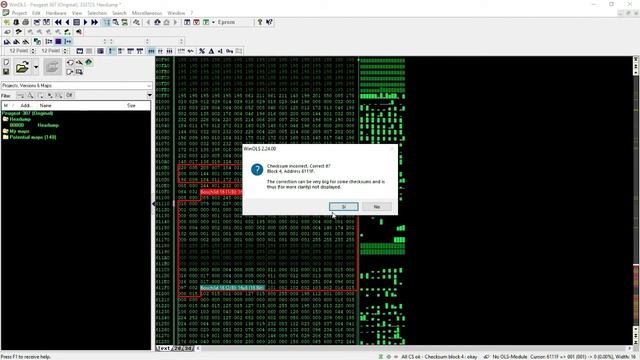The width and height of the screenshot is (640, 360).
Task: Open the Search menu
Action: [119, 13]
